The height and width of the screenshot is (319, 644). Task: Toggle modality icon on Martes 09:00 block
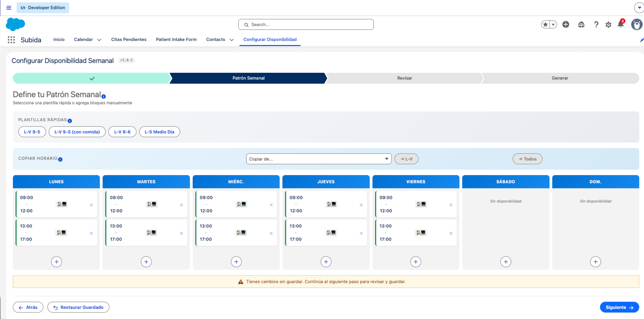(x=152, y=204)
